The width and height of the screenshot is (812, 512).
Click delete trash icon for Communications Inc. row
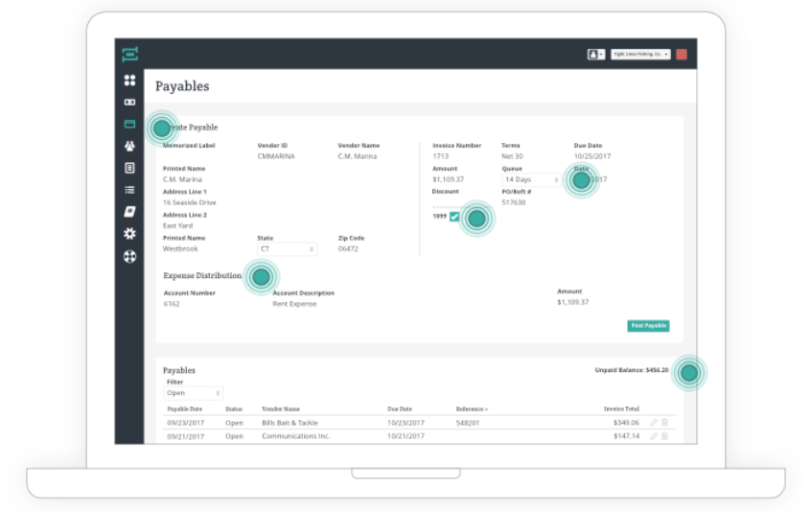(x=666, y=436)
